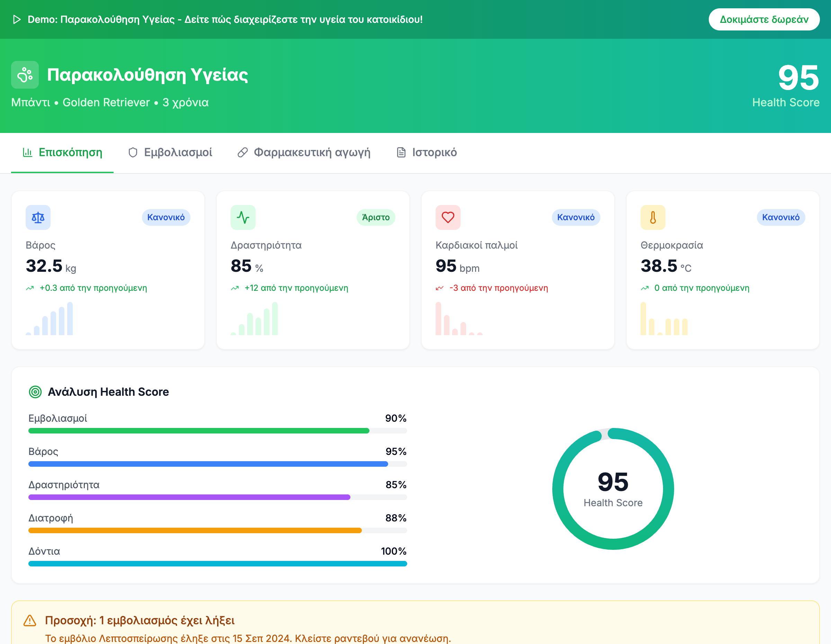Screen dimensions: 831x644
Task: Click the circular 95 Health Score gauge
Action: 613,489
